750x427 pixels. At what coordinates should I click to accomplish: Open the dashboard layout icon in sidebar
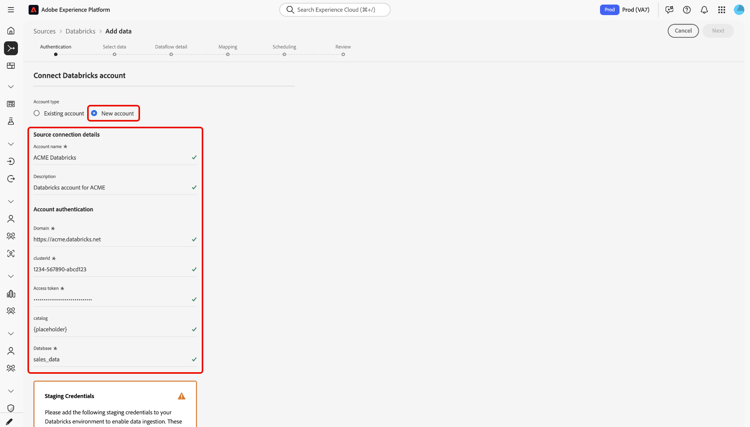(x=11, y=66)
